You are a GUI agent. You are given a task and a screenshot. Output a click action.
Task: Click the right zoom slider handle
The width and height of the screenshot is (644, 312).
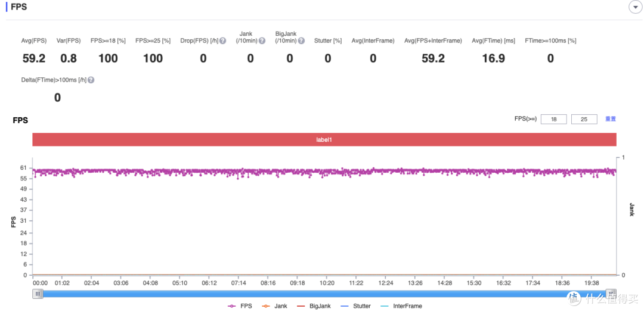click(611, 294)
